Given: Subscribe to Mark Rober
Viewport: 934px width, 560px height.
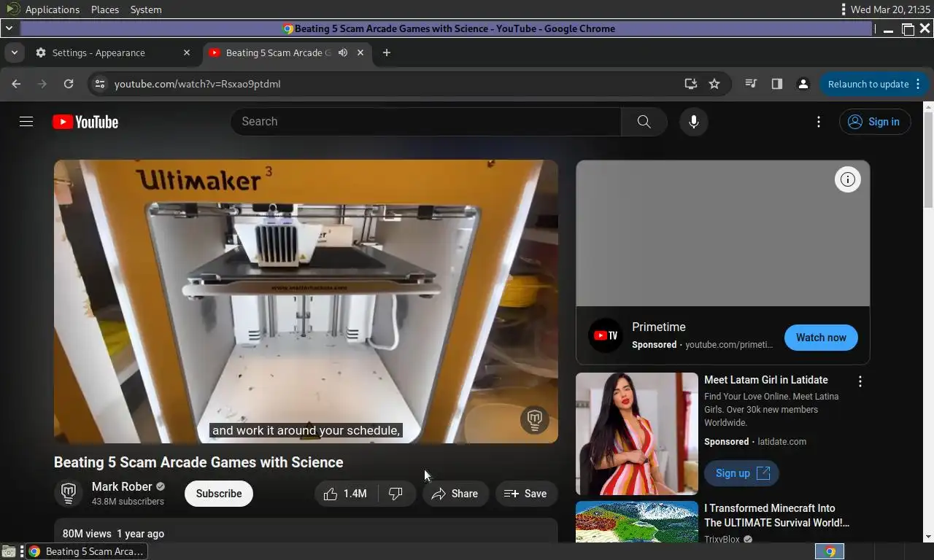Looking at the screenshot, I should pyautogui.click(x=219, y=494).
